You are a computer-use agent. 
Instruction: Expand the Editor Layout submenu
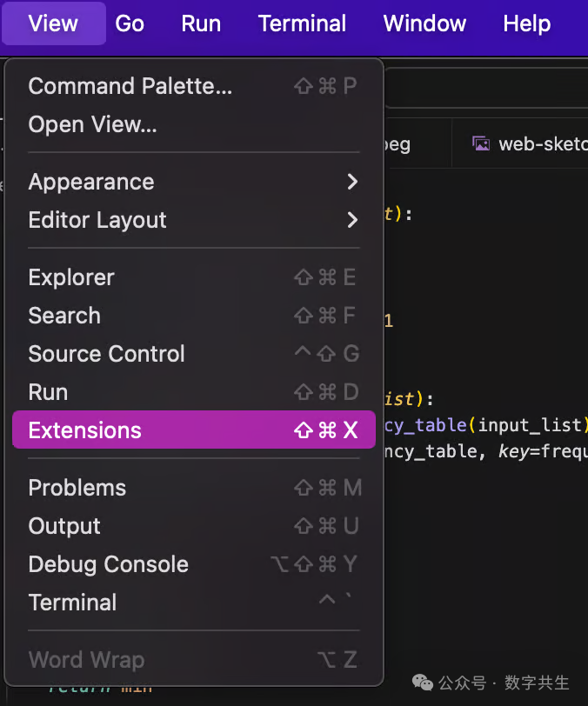point(97,220)
